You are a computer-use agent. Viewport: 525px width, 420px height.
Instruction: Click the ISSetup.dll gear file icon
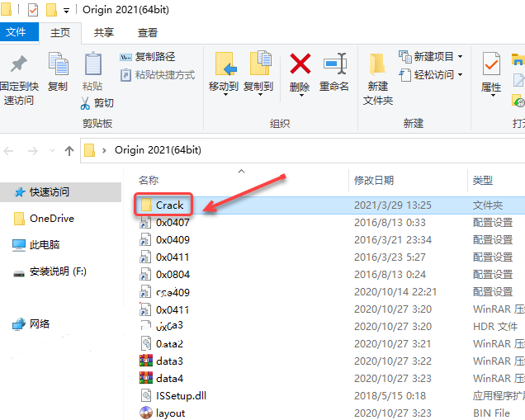pos(146,395)
